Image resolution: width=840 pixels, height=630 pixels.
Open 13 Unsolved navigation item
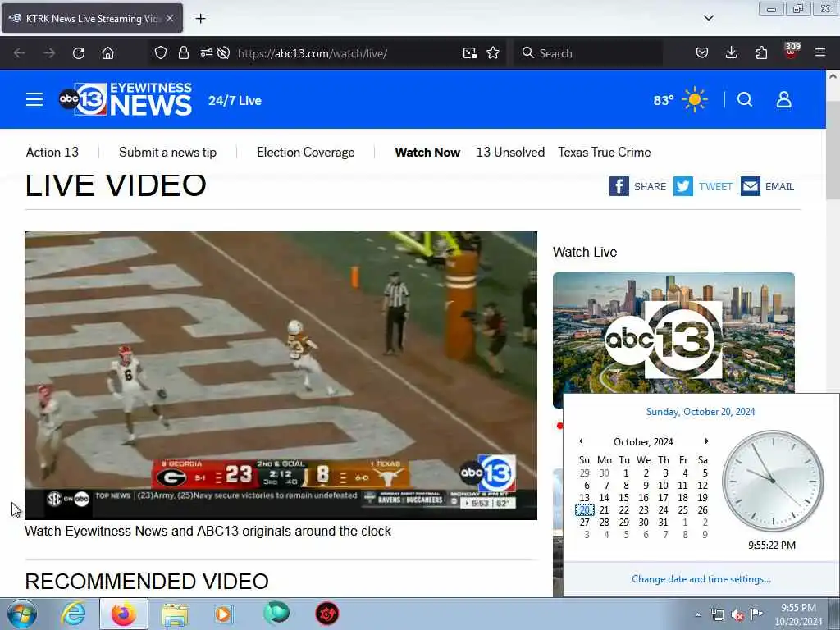coord(510,152)
